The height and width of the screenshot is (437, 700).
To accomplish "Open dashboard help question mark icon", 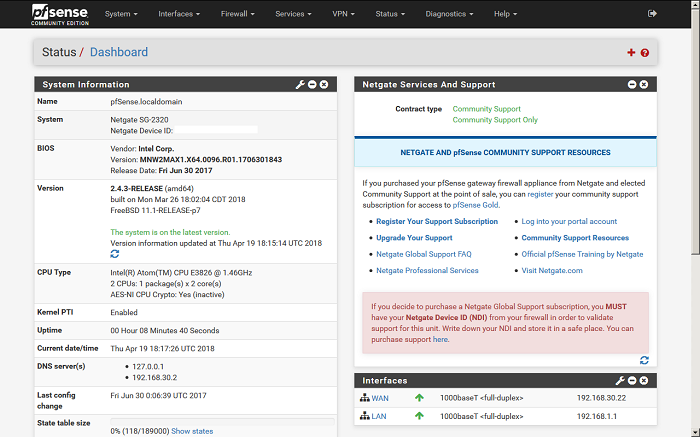I will pyautogui.click(x=645, y=53).
